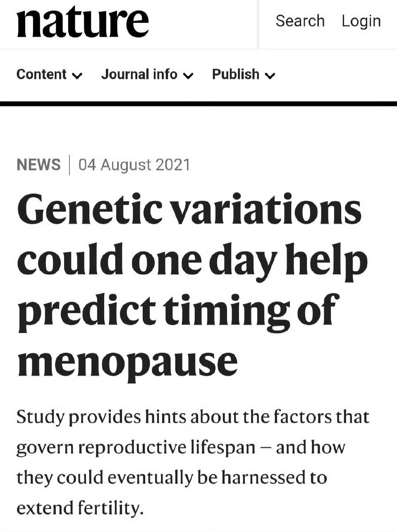Click the NEWS article category label

pos(38,165)
